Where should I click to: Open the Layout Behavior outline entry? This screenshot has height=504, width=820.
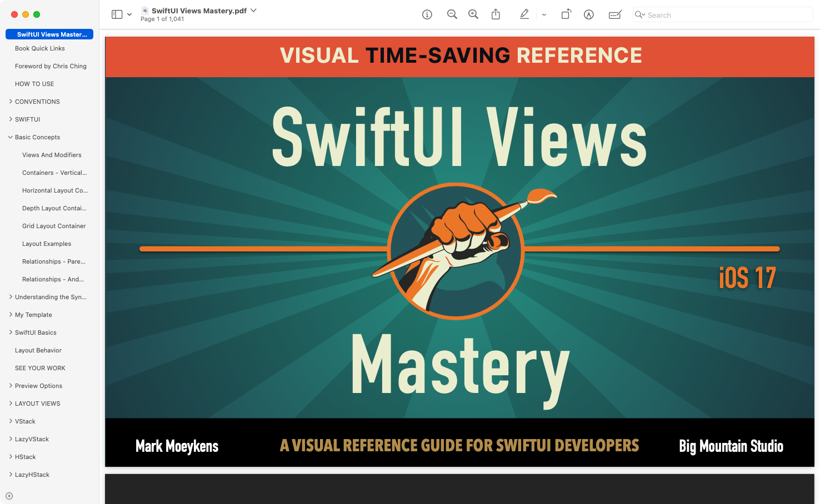38,350
